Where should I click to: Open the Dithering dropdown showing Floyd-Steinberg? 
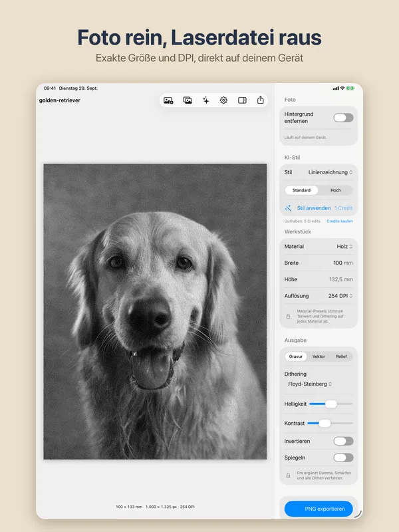[310, 384]
